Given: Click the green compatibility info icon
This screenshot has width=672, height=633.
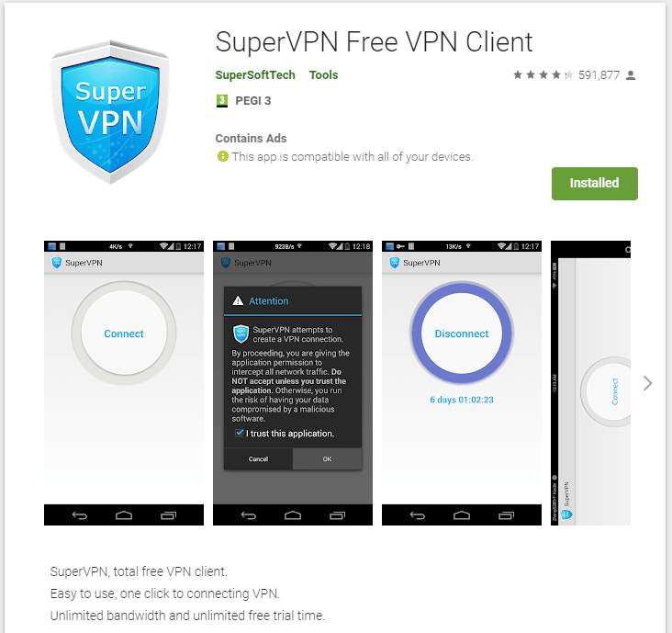Looking at the screenshot, I should click(223, 156).
